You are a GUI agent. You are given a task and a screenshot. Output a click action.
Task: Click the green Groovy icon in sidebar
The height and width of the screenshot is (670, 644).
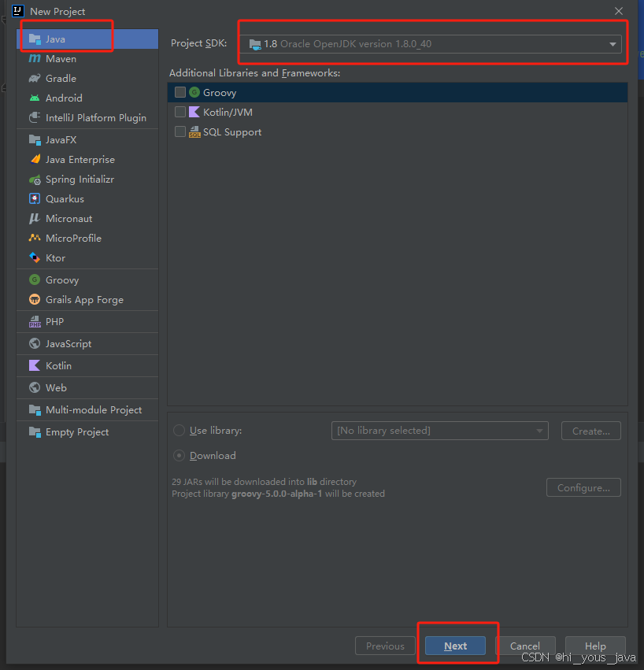click(35, 279)
